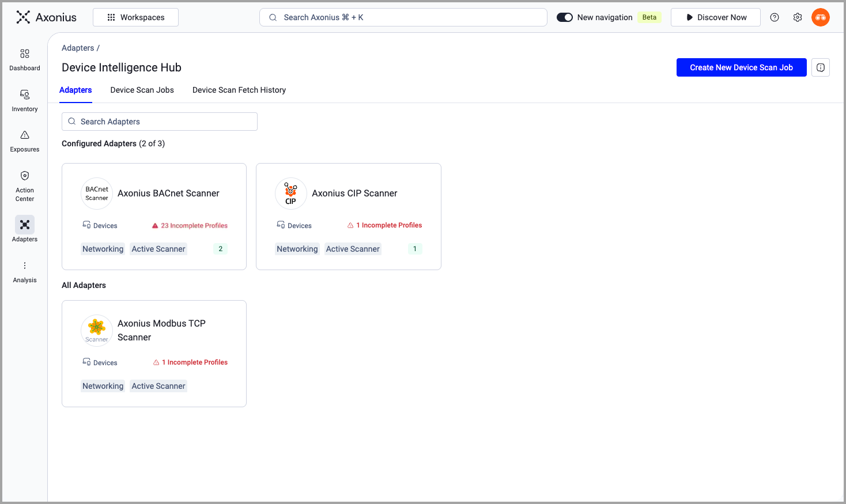Switch to the Device Scan Fetch History tab
Screen dimensions: 846x504
[239, 90]
